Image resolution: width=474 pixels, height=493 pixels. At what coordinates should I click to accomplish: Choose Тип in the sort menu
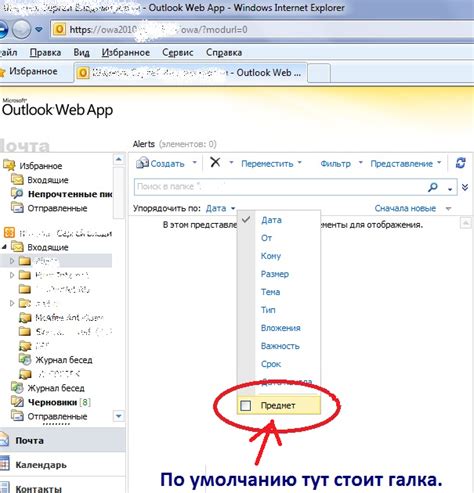[279, 310]
